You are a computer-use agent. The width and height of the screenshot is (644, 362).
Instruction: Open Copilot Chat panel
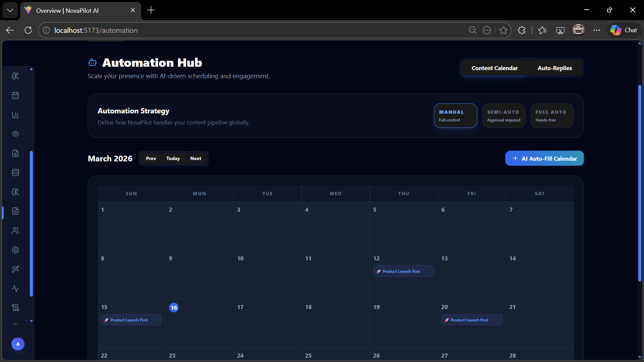click(624, 30)
